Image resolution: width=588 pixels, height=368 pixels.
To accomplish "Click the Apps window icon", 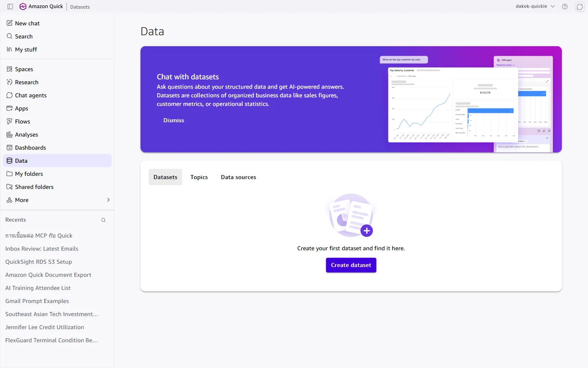I will (x=9, y=108).
